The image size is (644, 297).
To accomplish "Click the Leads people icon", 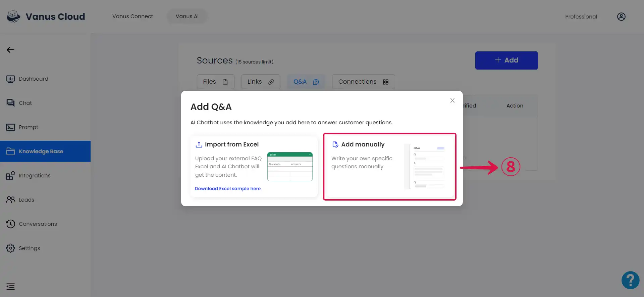I will click(10, 200).
